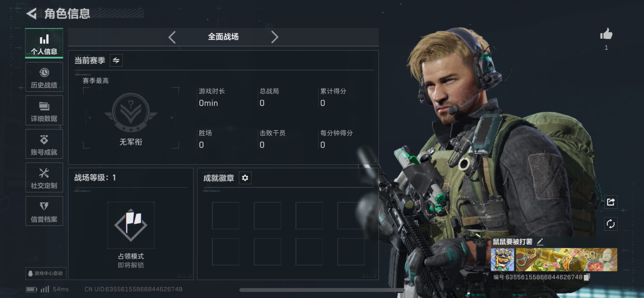This screenshot has height=298, width=644.
Task: Open the 全面战场 mode selector
Action: pyautogui.click(x=223, y=37)
